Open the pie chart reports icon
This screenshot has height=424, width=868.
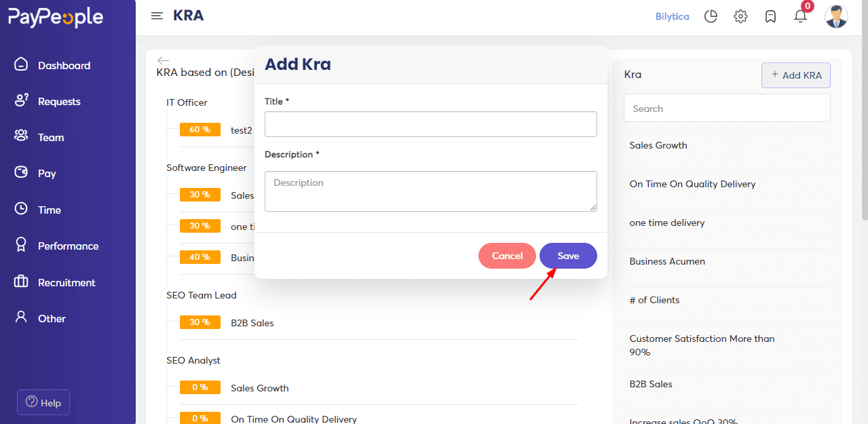pyautogui.click(x=711, y=16)
